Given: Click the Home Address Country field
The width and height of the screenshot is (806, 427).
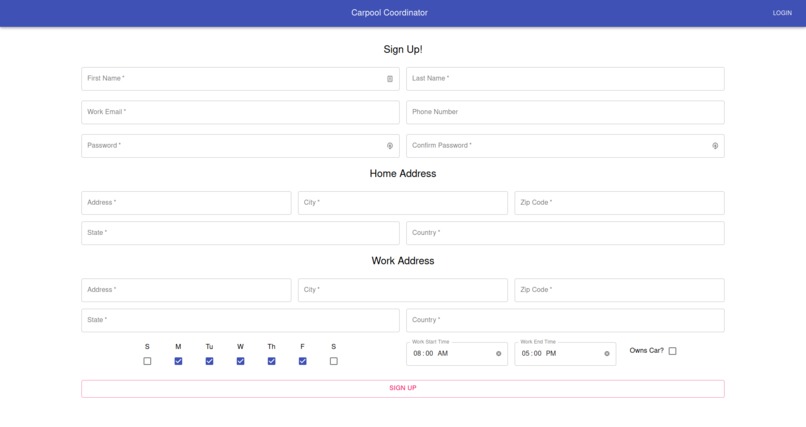Looking at the screenshot, I should 565,233.
